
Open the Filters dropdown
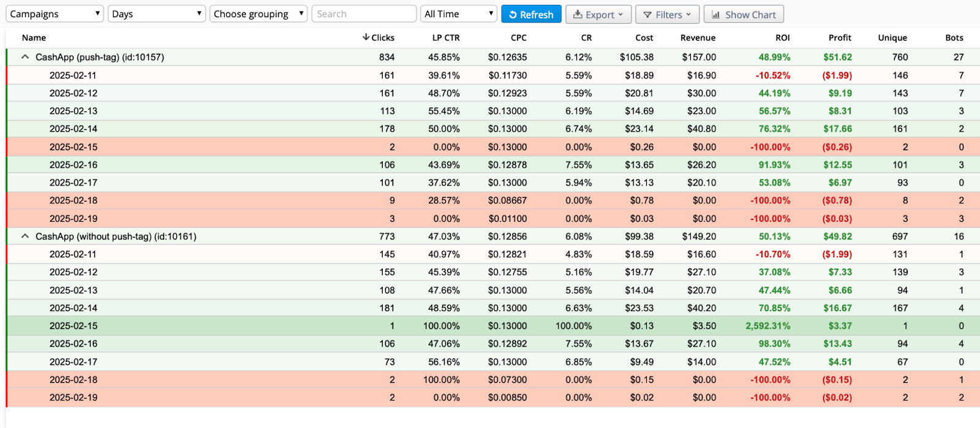667,14
